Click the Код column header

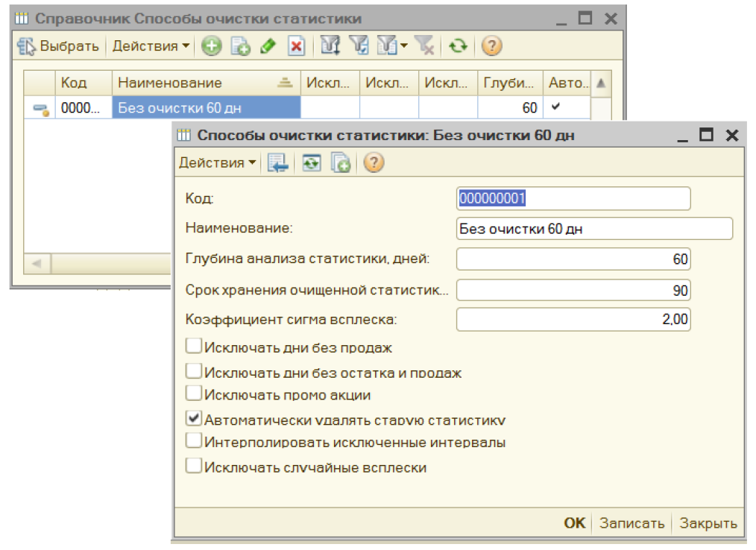click(83, 83)
